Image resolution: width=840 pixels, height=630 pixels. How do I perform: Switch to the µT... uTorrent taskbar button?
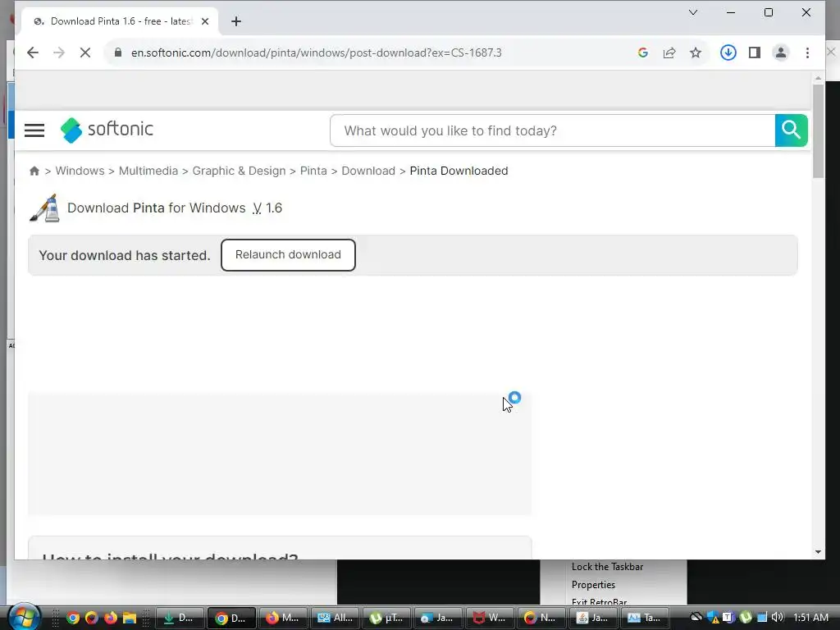tap(387, 618)
